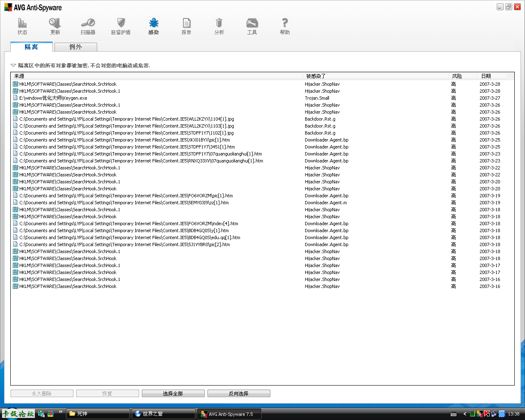The width and height of the screenshot is (525, 420).
Task: Open the 分析 analysis toolbar icon
Action: pos(219,26)
